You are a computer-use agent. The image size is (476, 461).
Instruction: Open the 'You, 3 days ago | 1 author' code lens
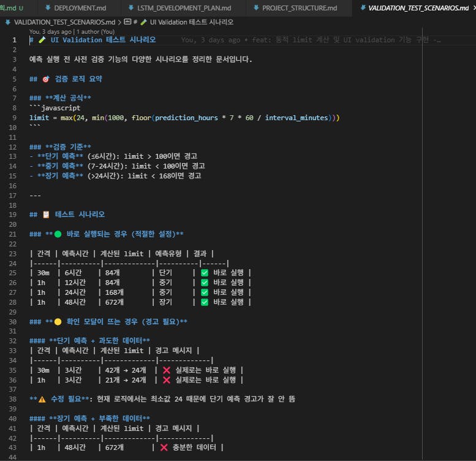(72, 32)
